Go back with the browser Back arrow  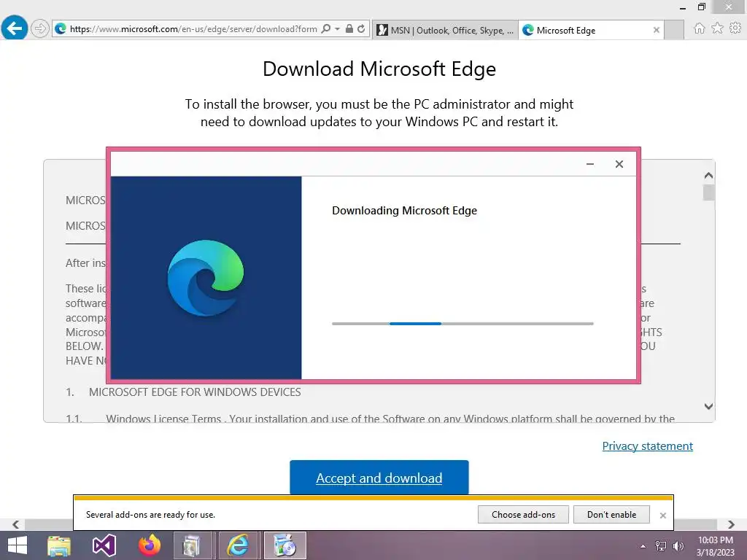coord(15,28)
